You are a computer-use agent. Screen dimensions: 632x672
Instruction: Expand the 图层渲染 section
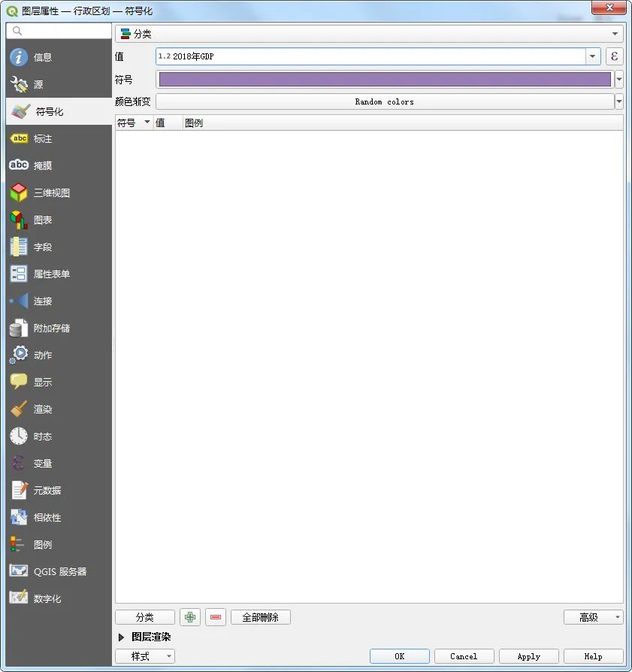(x=121, y=637)
